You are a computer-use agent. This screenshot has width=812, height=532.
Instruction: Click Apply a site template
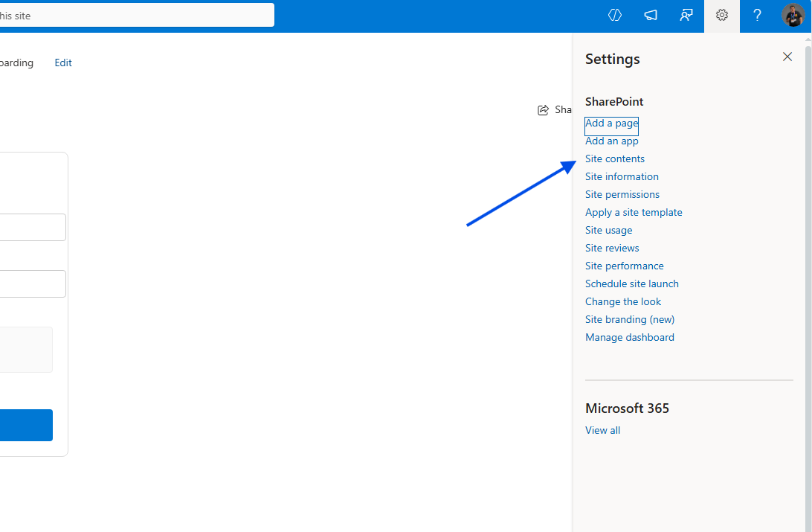(634, 212)
